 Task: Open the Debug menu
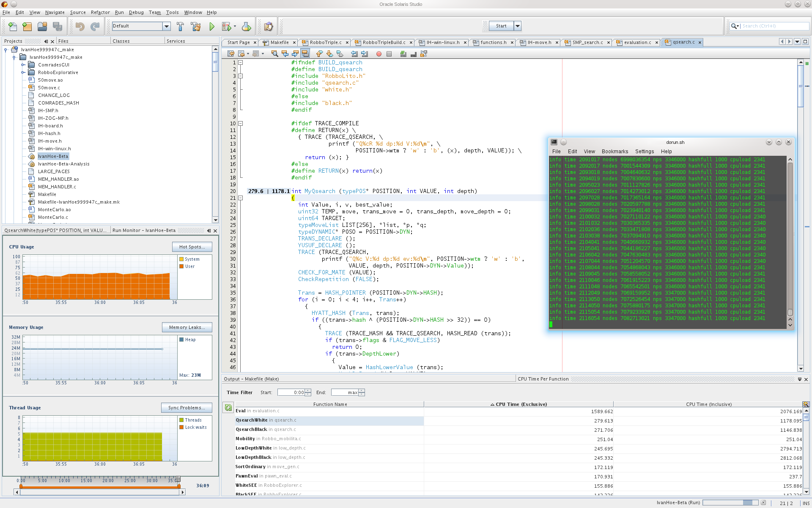136,12
